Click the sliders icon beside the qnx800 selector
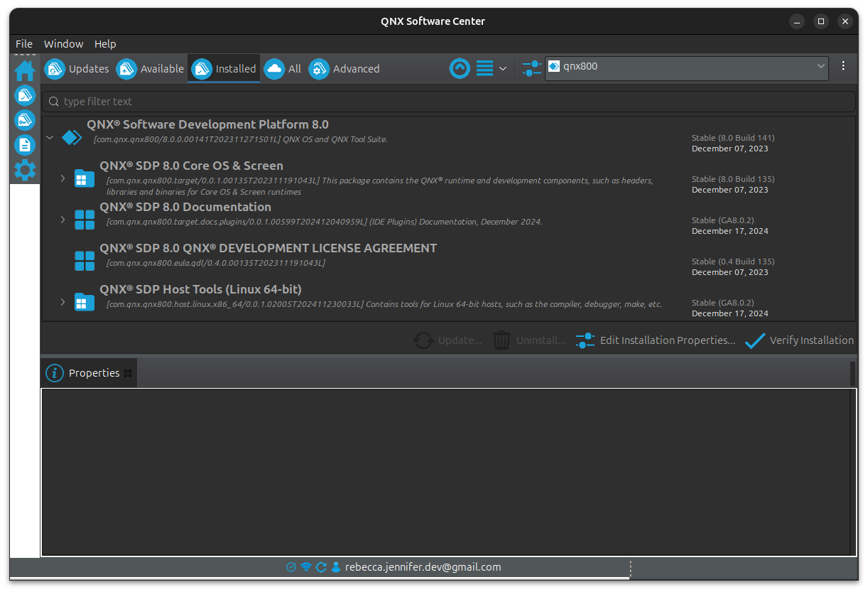 [531, 68]
